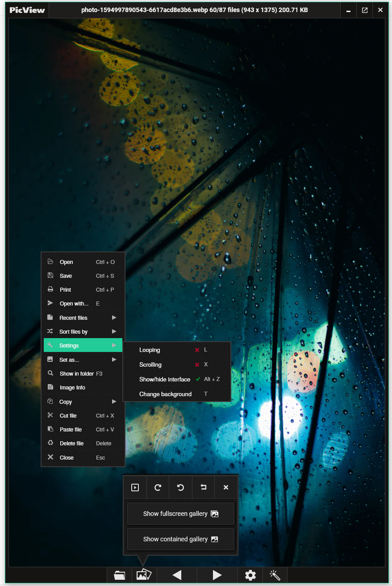This screenshot has width=392, height=586.
Task: Enable Looping in the Settings submenu
Action: [150, 350]
